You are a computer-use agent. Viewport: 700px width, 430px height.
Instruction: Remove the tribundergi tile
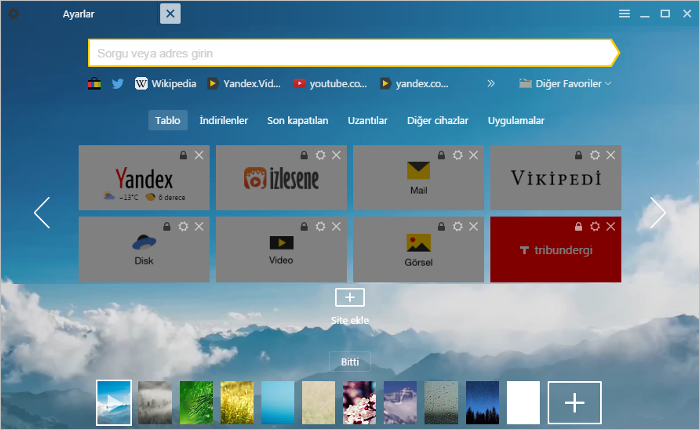[610, 226]
